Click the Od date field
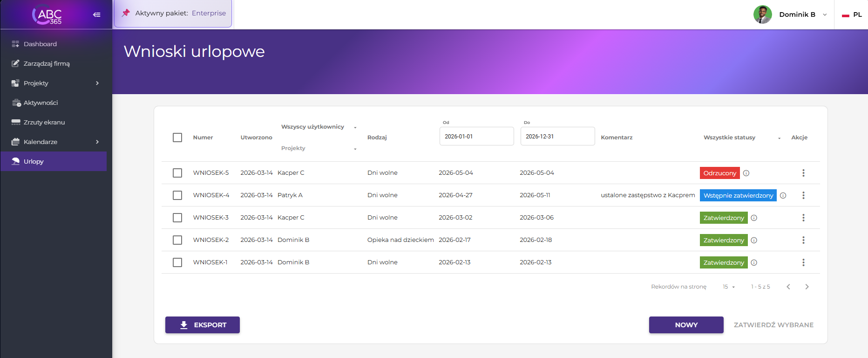868x358 pixels. tap(476, 137)
